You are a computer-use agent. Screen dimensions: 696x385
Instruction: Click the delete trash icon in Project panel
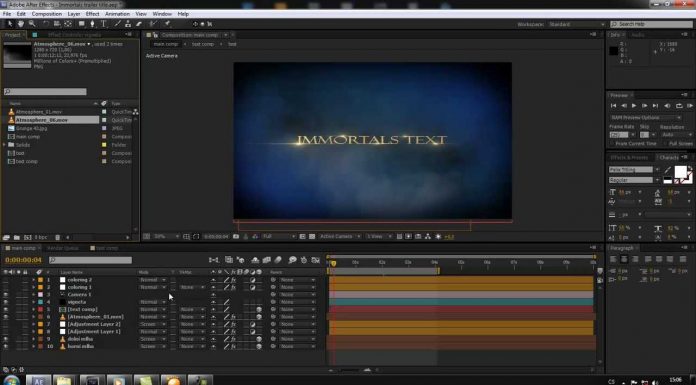pos(57,238)
